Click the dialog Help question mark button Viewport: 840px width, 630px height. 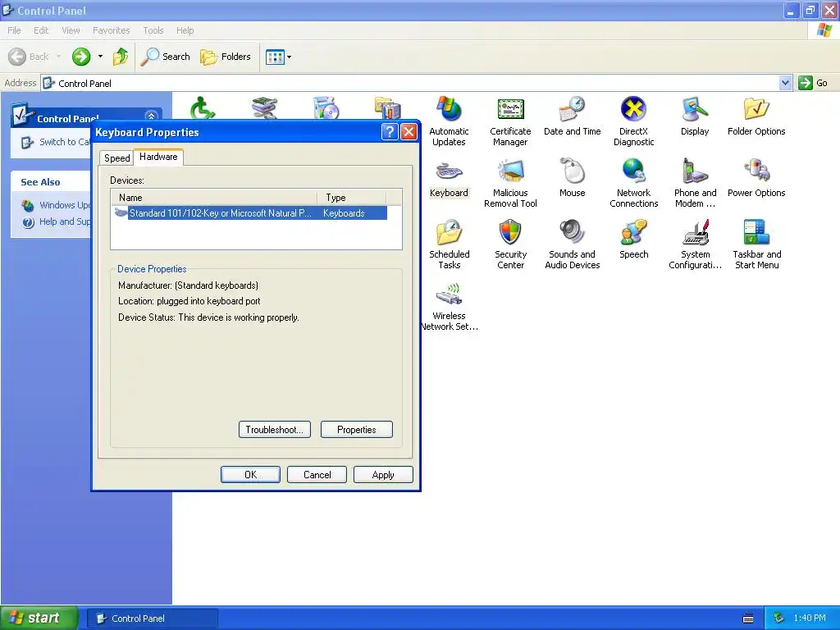pos(390,132)
